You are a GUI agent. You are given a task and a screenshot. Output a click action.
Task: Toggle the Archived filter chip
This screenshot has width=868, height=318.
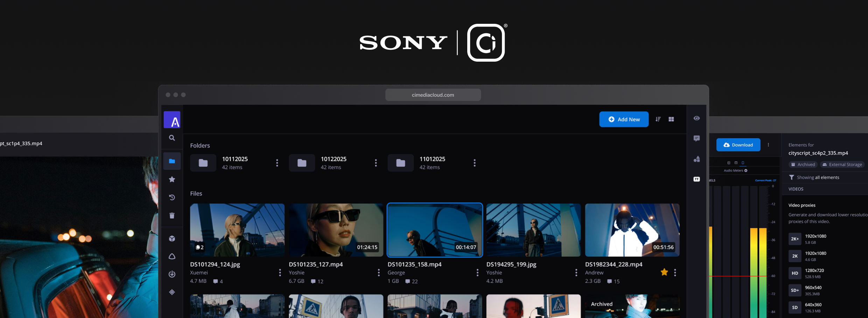(x=803, y=165)
